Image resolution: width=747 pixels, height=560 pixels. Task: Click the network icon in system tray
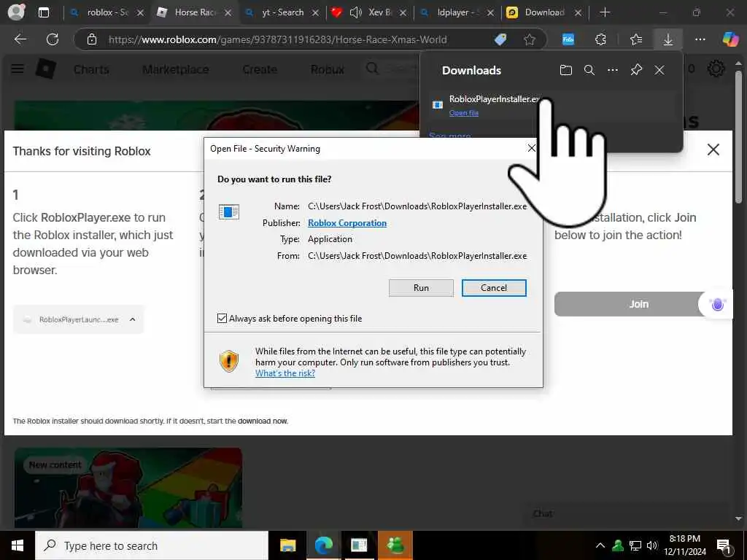point(635,545)
